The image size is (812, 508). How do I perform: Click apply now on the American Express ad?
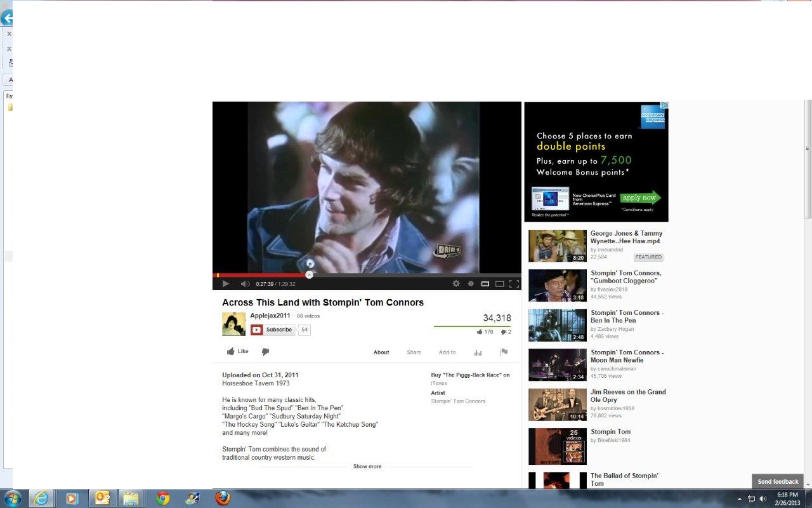point(641,197)
